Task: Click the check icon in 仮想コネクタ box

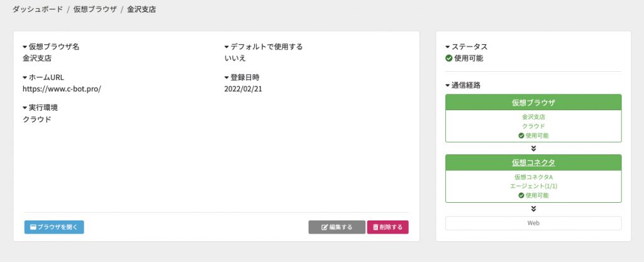Action: tap(521, 196)
